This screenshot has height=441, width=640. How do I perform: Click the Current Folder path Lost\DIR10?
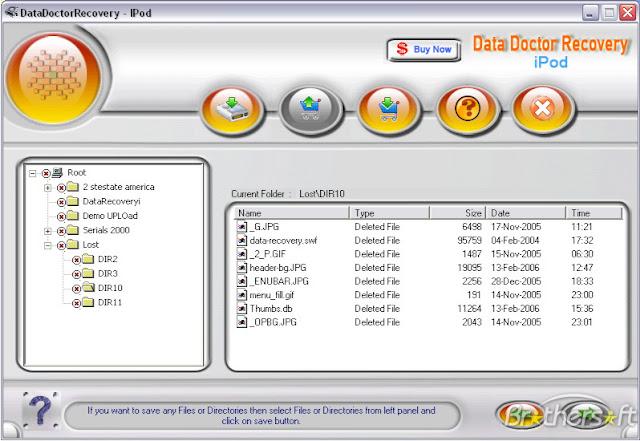point(322,194)
